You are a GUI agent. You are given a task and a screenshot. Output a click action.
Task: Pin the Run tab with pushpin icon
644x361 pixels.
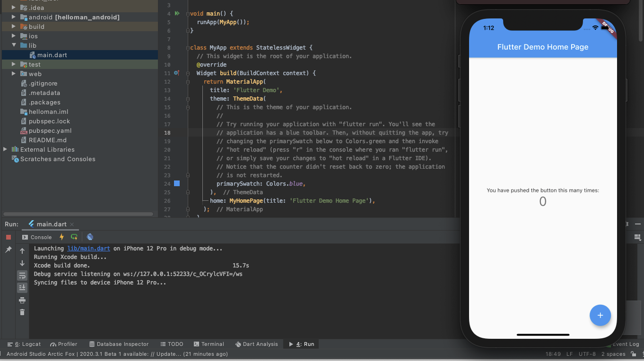[x=9, y=249]
